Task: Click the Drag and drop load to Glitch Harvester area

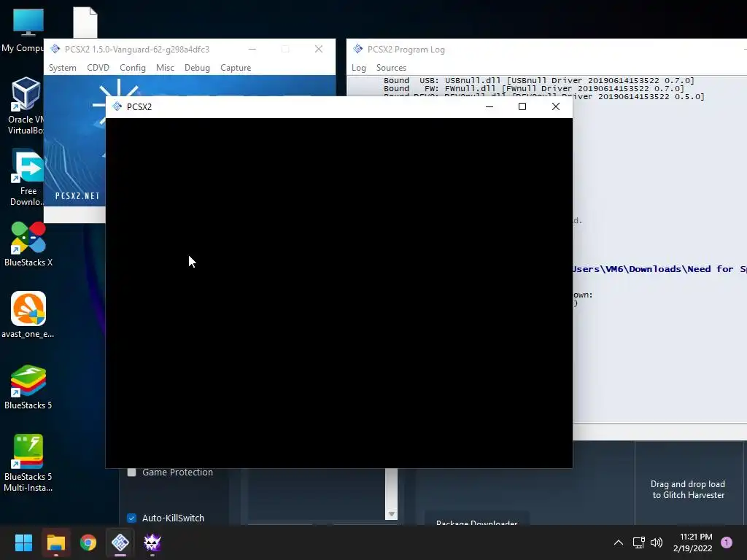Action: pos(689,489)
